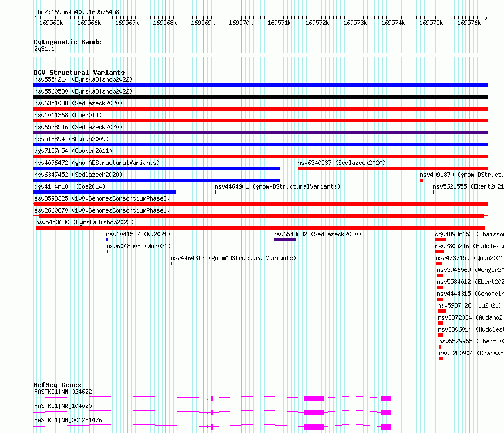Click the nsv6048508 (Wu2021) label
This screenshot has width=504, height=433.
tap(139, 246)
